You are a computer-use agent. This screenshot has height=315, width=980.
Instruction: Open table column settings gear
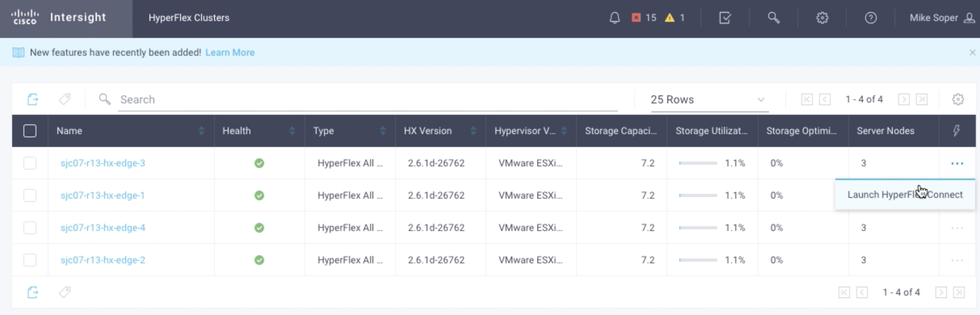pos(958,99)
